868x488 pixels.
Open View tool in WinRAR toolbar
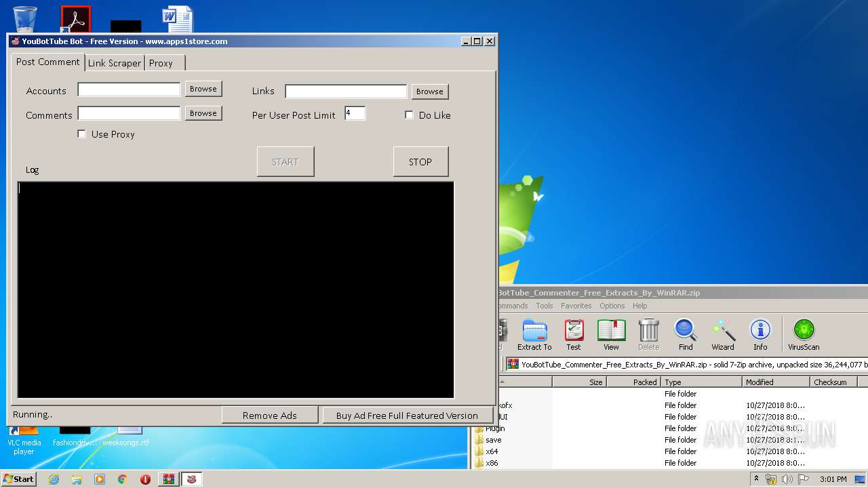(611, 335)
